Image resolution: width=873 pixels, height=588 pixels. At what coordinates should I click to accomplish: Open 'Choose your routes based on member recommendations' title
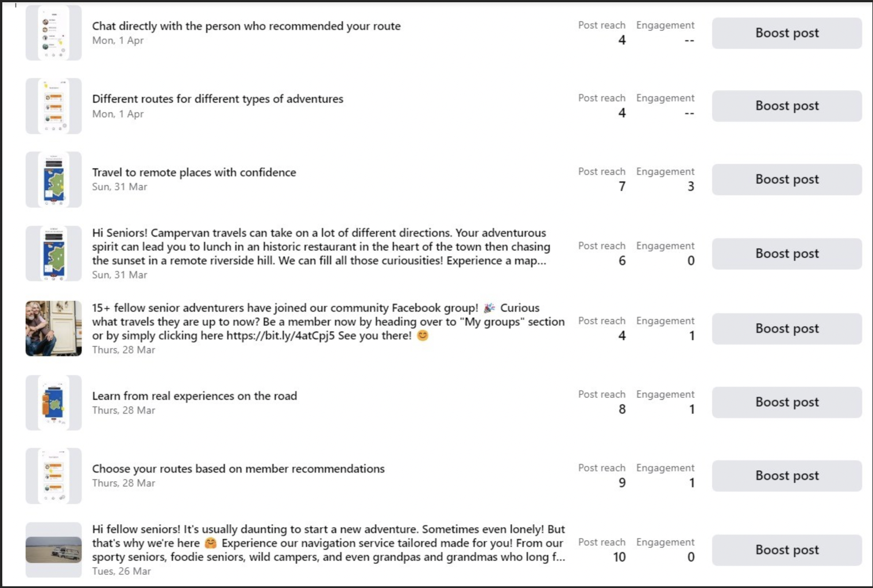[238, 469]
